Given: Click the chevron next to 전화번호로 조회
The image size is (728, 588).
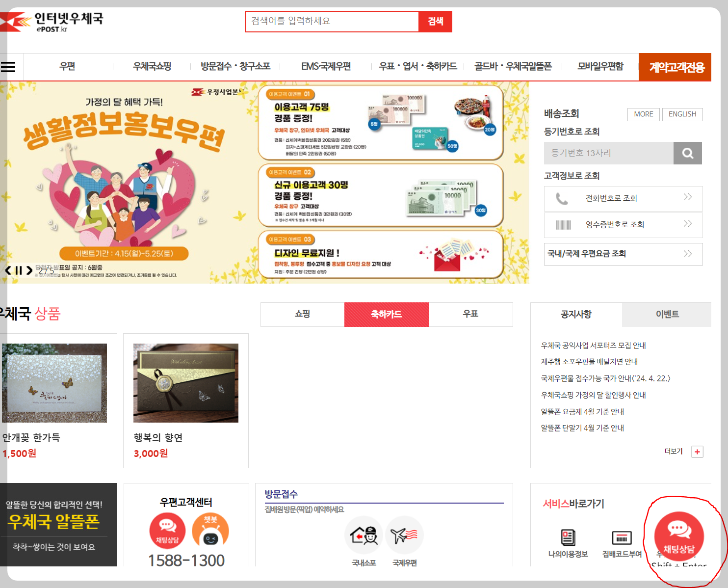Looking at the screenshot, I should tap(687, 198).
